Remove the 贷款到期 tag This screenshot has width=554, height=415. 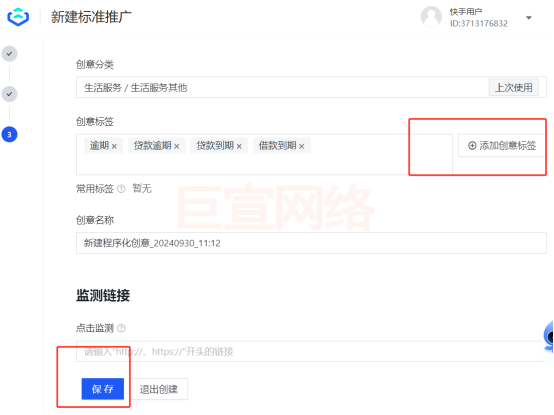point(239,146)
